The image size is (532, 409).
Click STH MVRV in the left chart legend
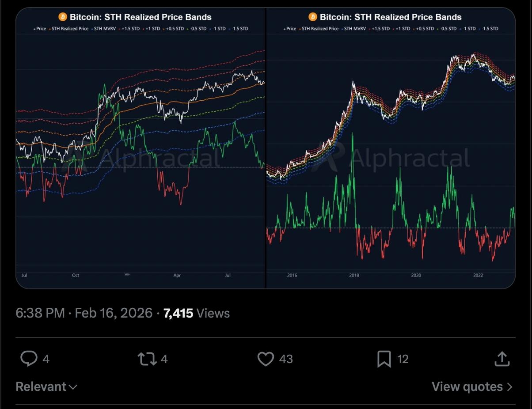(x=104, y=29)
